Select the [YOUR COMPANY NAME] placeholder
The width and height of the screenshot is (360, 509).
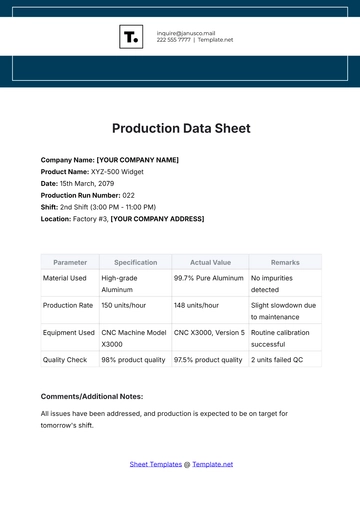(x=138, y=160)
